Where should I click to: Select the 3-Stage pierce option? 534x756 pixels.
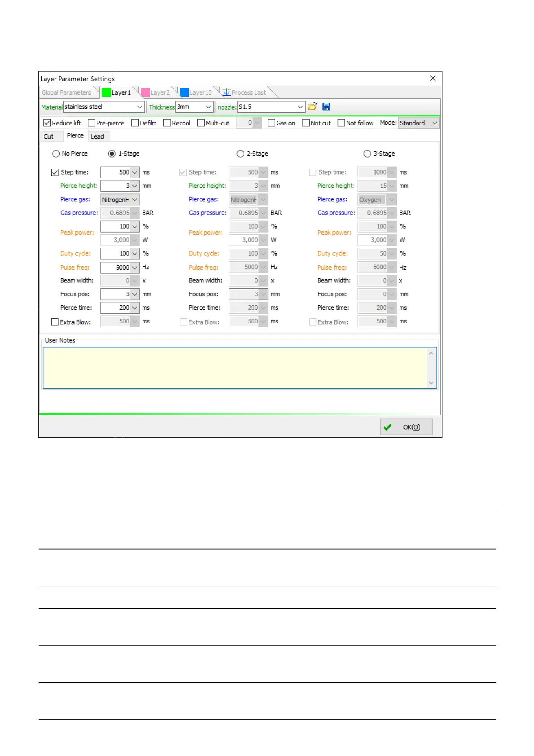click(x=367, y=154)
